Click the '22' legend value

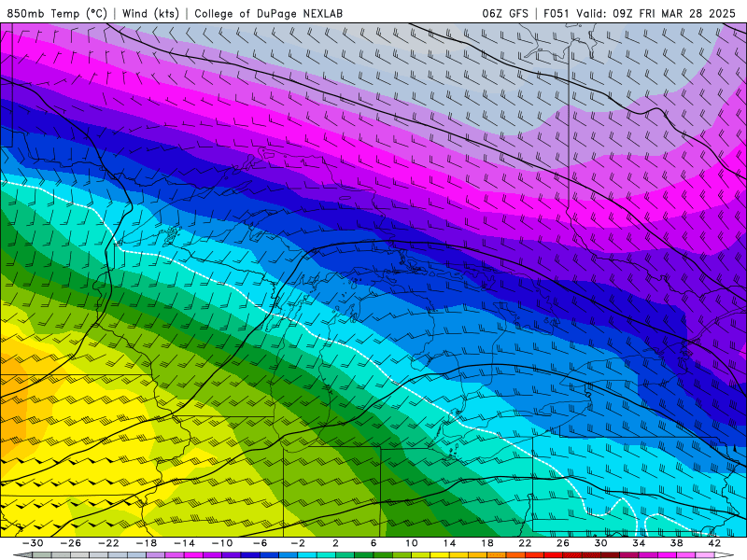[x=525, y=543]
